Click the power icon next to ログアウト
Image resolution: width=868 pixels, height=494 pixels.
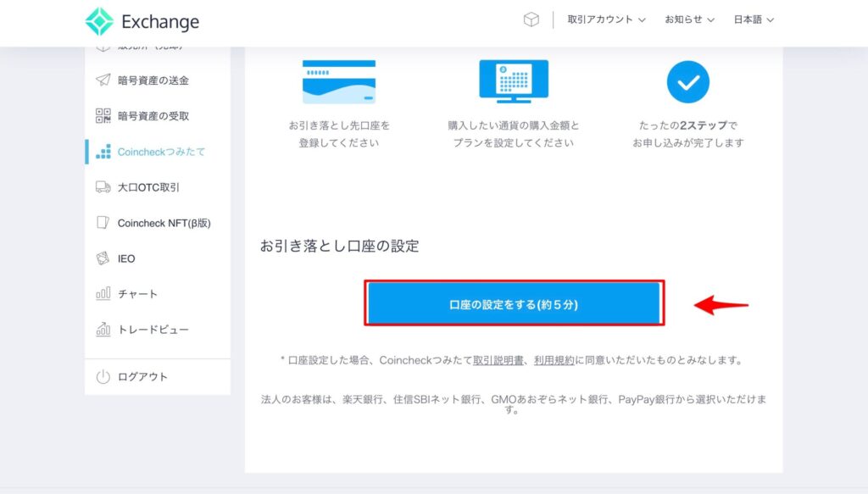click(103, 377)
